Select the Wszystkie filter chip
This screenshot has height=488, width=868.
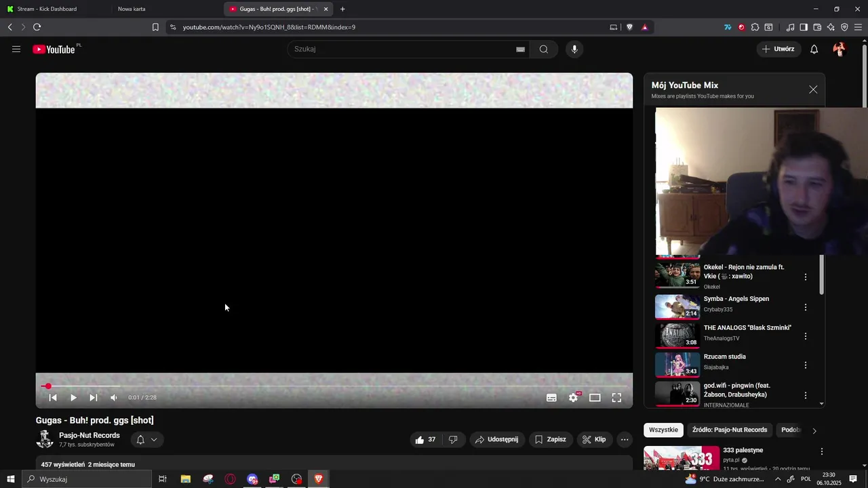pos(663,430)
